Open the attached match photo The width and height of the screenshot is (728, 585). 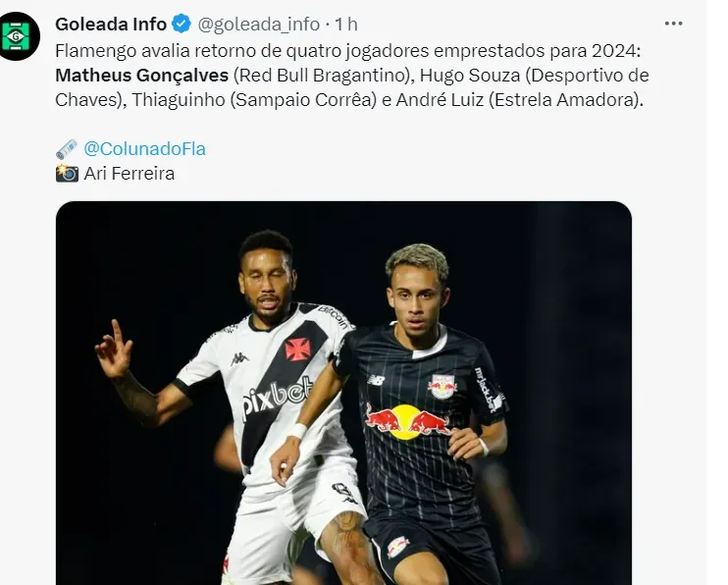343,393
